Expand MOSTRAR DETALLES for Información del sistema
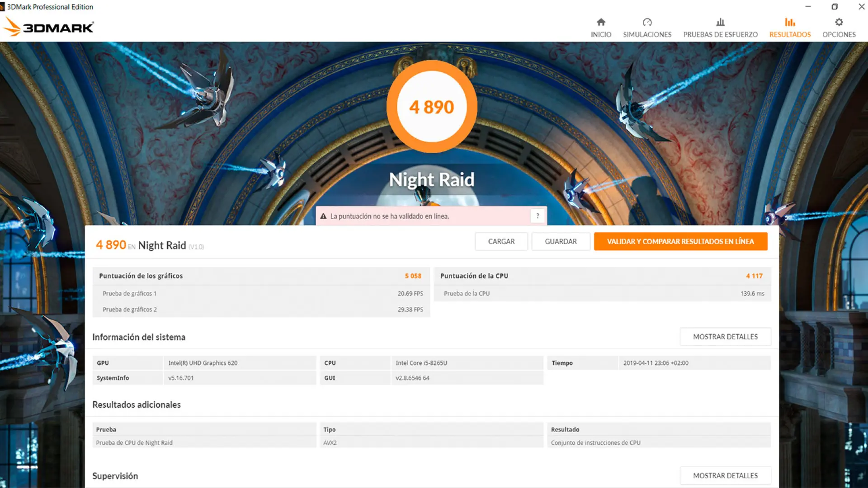The width and height of the screenshot is (868, 488). coord(725,337)
